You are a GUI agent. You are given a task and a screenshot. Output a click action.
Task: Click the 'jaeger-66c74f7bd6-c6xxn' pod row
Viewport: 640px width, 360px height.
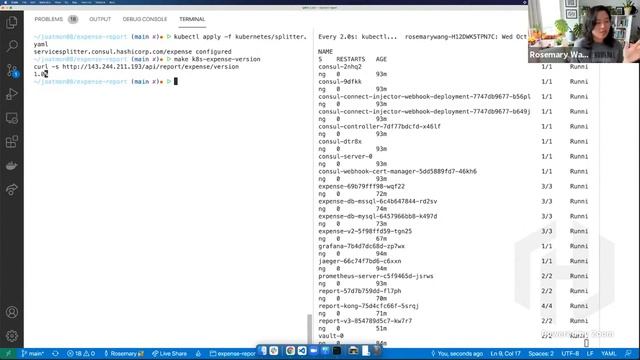click(360, 261)
